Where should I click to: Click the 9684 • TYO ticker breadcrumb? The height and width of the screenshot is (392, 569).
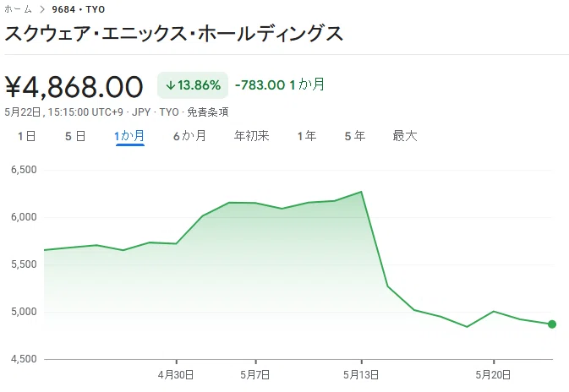pos(79,9)
